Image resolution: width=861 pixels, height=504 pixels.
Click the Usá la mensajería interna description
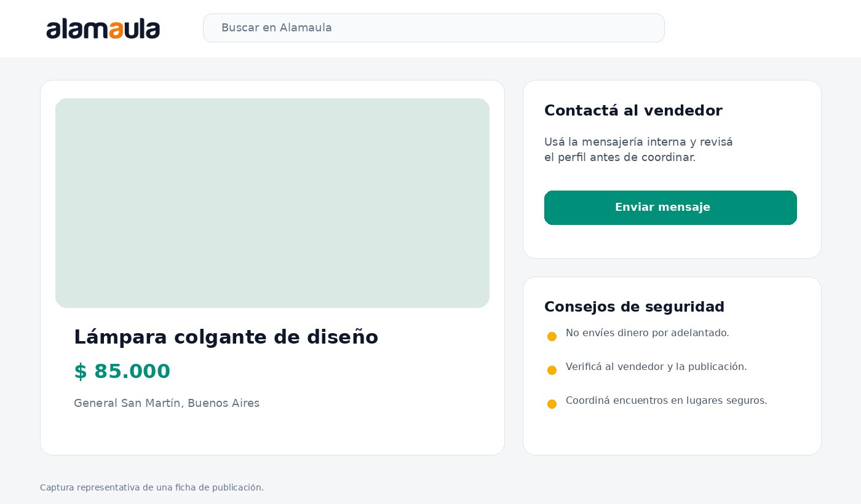tap(638, 149)
